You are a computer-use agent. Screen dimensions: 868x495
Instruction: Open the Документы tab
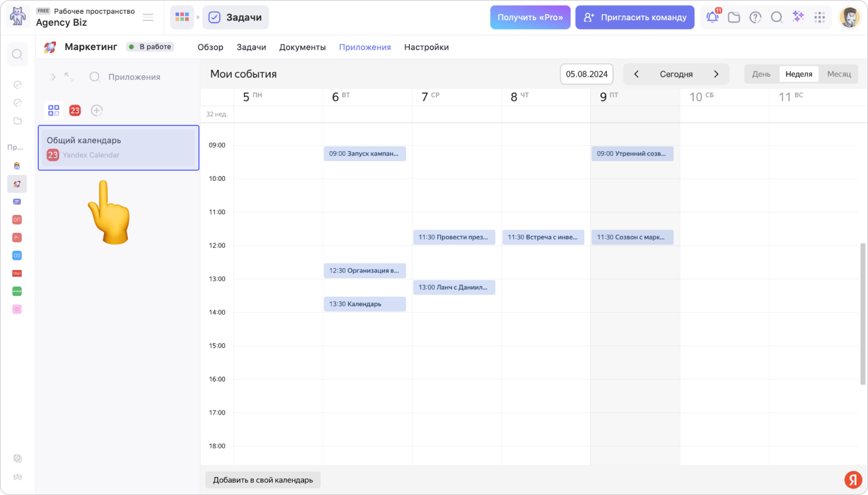[302, 47]
